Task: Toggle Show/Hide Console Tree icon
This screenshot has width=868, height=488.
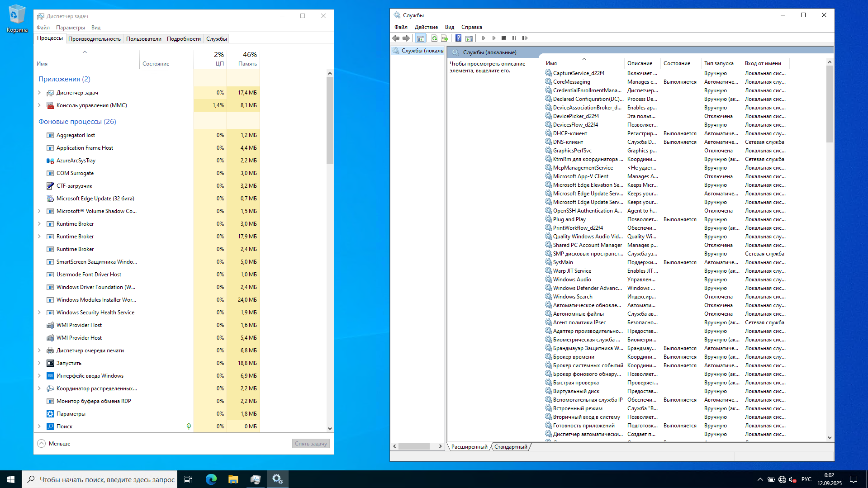Action: [x=420, y=38]
